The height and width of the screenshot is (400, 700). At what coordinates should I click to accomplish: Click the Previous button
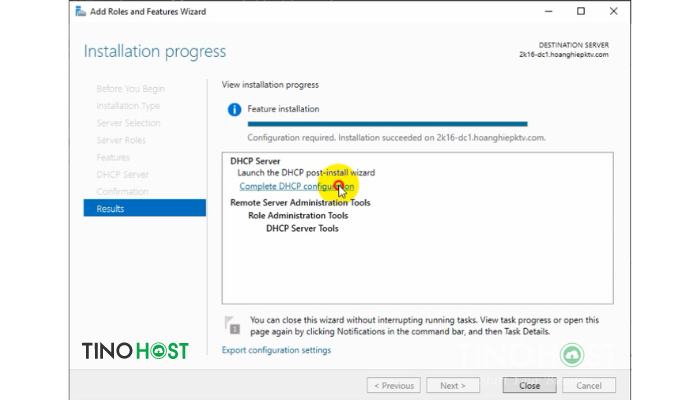tap(394, 385)
